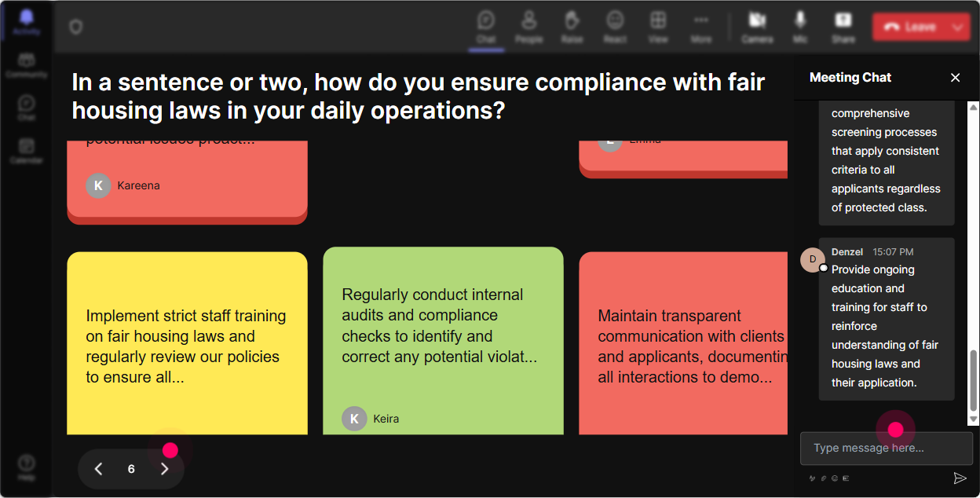Attach a file to chat message
The image size is (980, 498).
[x=824, y=478]
